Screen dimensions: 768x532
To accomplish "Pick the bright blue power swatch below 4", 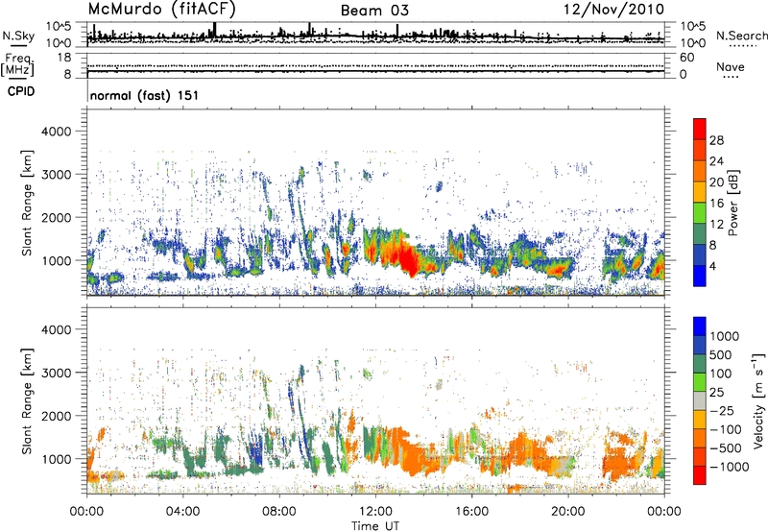I will click(700, 276).
